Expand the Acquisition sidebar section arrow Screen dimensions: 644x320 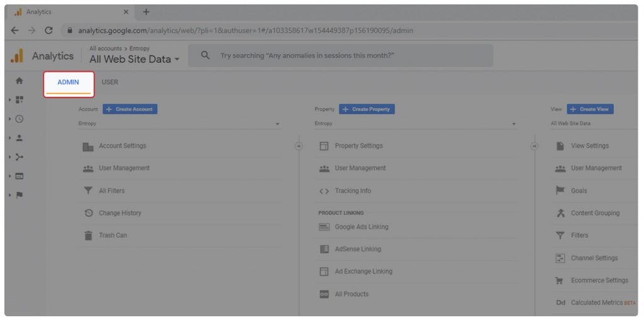10,157
